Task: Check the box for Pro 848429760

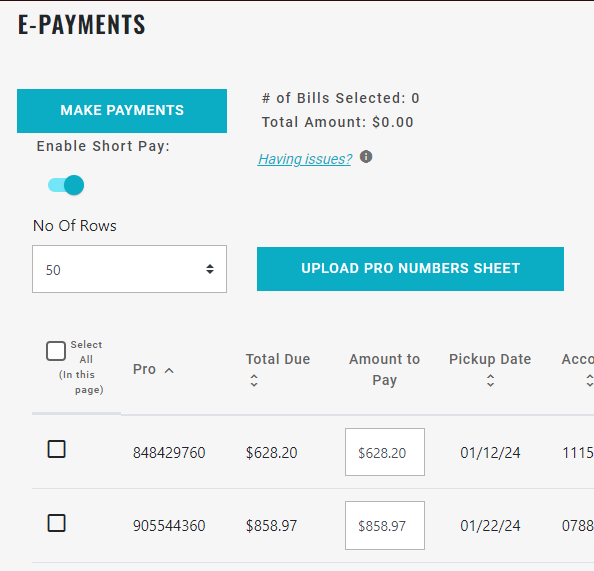Action: (56, 449)
